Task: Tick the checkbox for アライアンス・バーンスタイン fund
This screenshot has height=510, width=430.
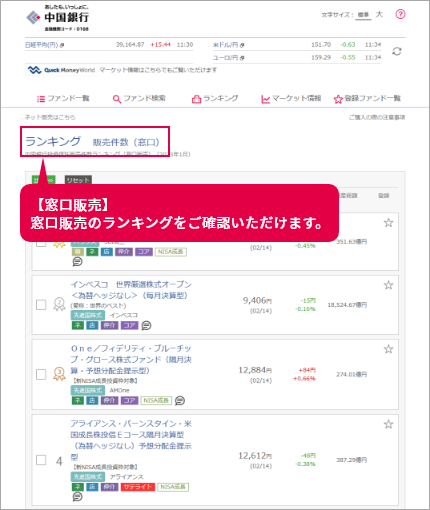Action: click(41, 460)
